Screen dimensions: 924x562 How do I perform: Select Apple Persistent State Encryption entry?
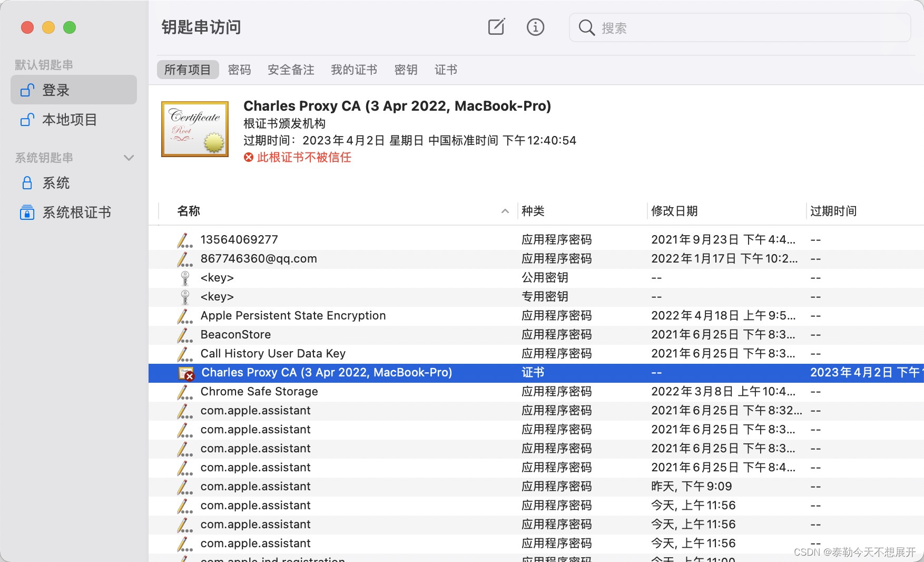click(536, 315)
